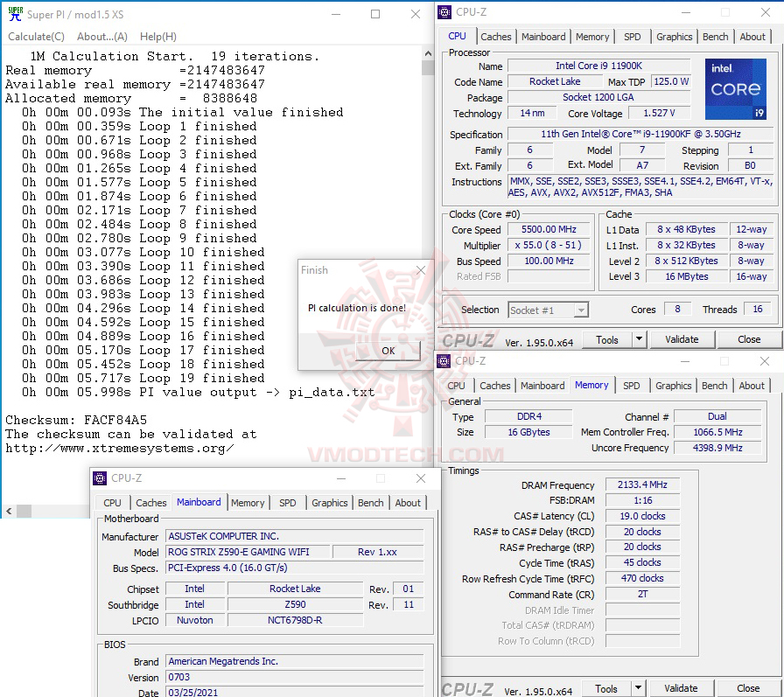Open About tab in Memory CPU-Z window

point(751,385)
